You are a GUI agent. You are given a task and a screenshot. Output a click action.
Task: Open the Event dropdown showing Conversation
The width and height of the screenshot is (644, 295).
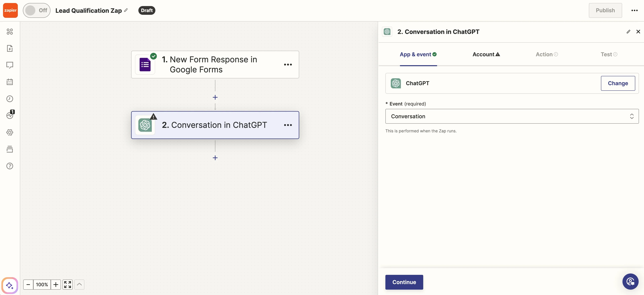[x=512, y=116]
